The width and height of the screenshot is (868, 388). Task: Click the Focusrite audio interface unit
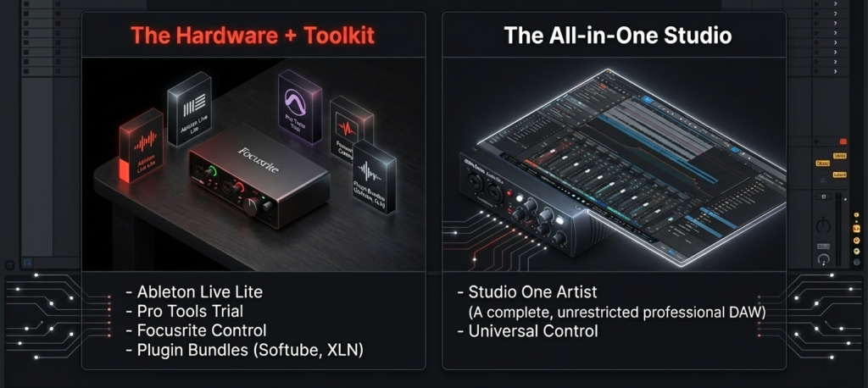point(259,175)
